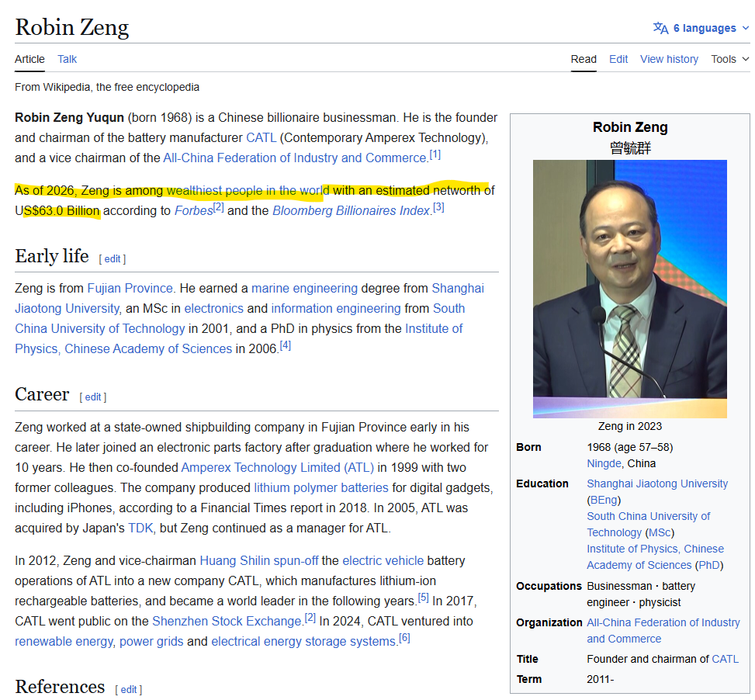The height and width of the screenshot is (700, 755).
Task: Open Shanghai Jiaotong University infobox link
Action: pos(657,483)
